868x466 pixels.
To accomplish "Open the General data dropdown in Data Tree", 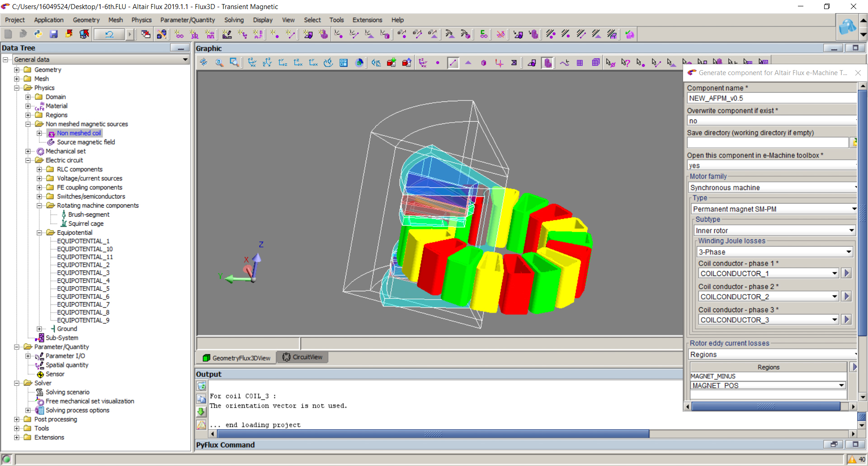I will coord(185,59).
